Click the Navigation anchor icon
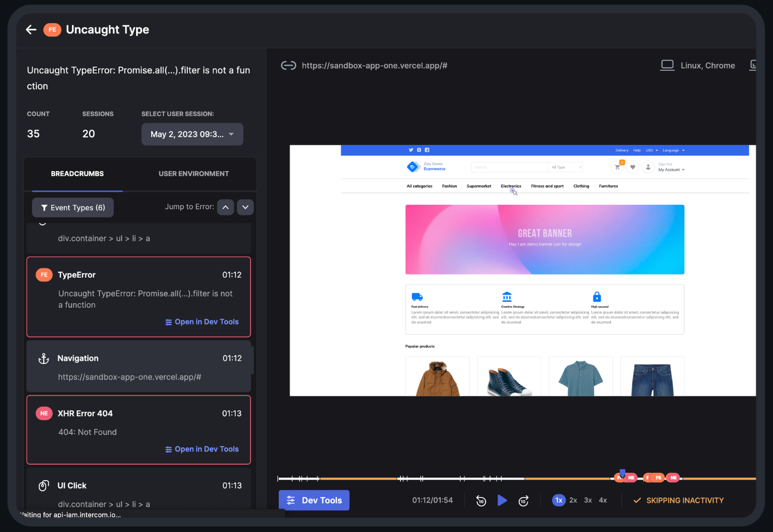 pyautogui.click(x=44, y=359)
